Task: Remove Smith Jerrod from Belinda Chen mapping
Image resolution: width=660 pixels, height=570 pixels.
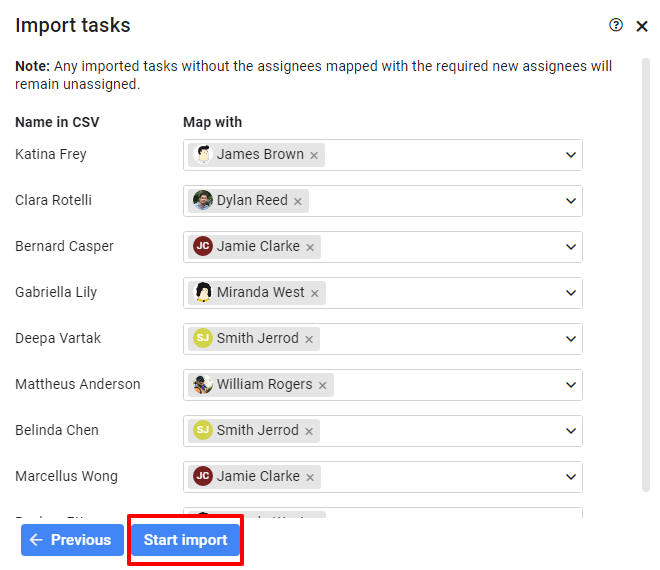Action: (309, 431)
